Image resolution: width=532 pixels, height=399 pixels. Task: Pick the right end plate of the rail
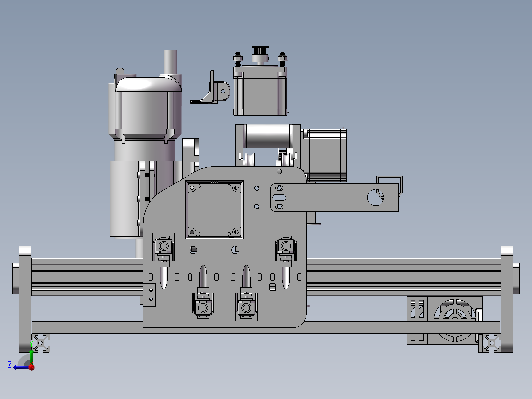coord(507,299)
